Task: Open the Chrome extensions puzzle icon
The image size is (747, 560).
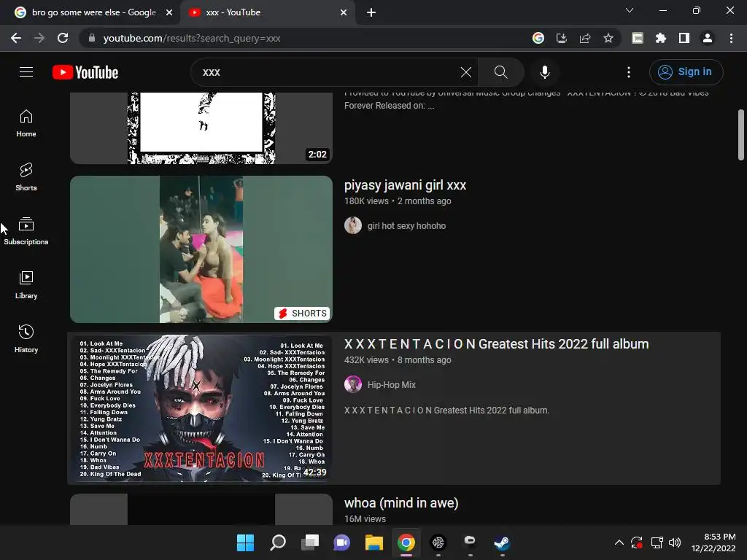Action: (661, 38)
